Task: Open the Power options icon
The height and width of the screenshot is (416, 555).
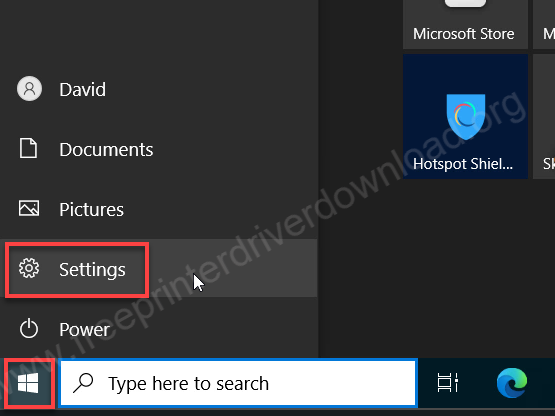Action: 29,329
